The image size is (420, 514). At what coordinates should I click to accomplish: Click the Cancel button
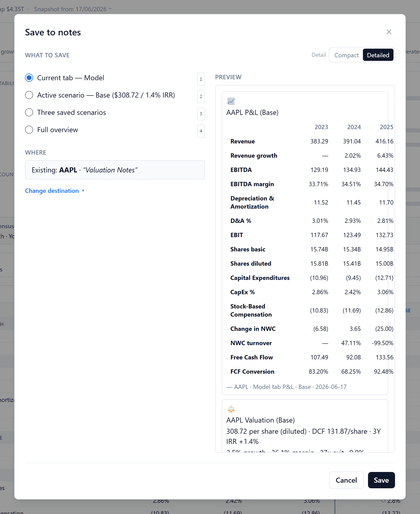coord(346,480)
